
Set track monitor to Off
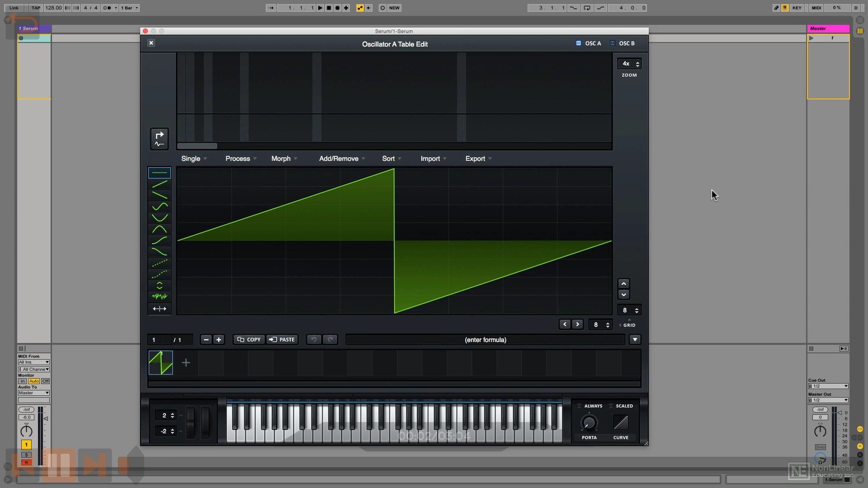[46, 381]
